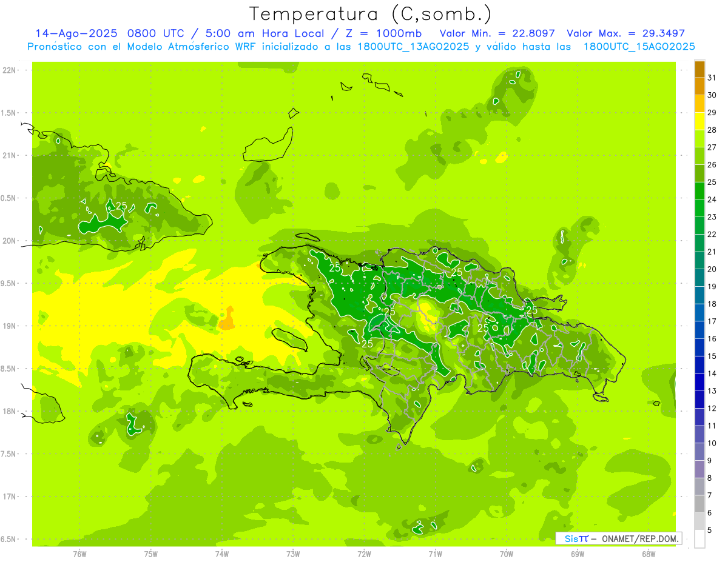The image size is (728, 562).
Task: Click the 18N latitude axis label
Action: tap(9, 411)
